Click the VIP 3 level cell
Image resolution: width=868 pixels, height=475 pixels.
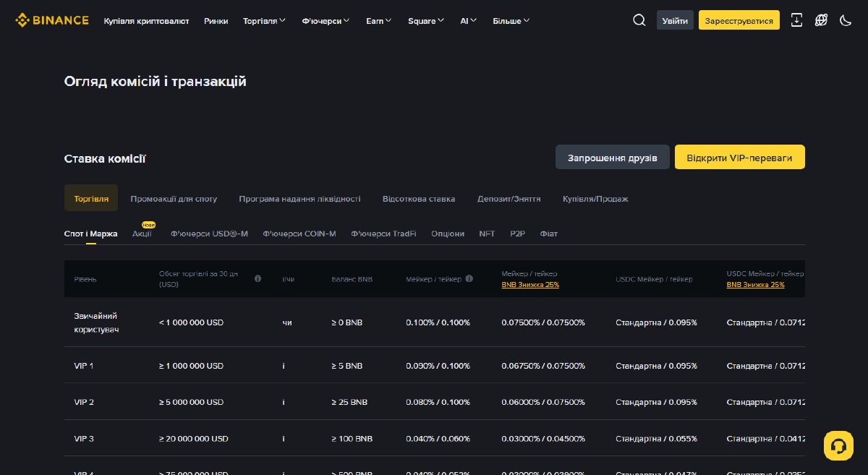[84, 438]
